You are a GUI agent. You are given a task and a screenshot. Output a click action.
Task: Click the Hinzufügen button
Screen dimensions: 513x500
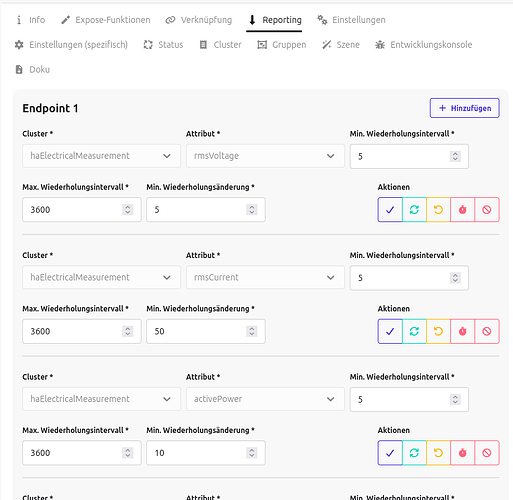[464, 108]
